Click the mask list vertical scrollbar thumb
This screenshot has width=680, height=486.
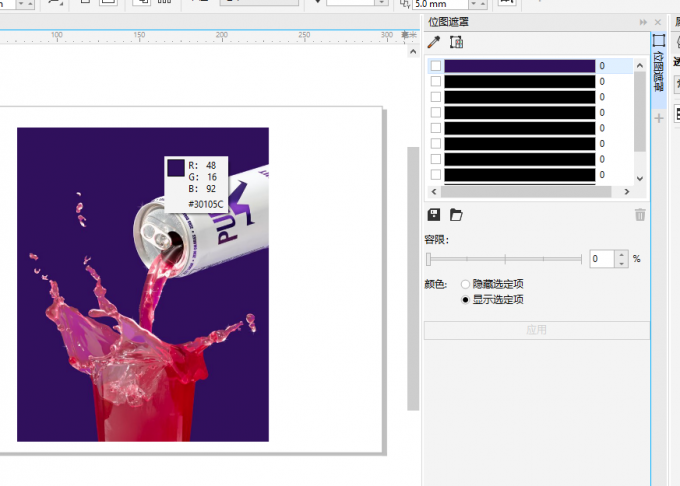(x=640, y=112)
